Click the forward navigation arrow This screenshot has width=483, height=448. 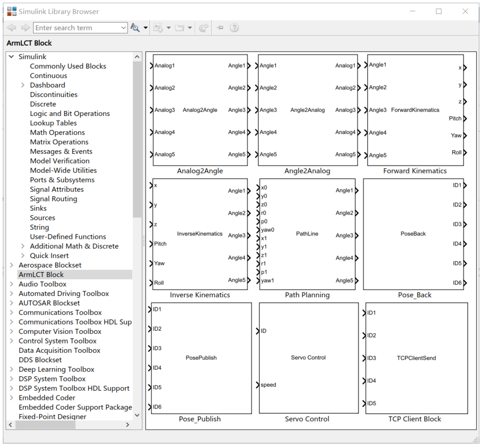tap(25, 28)
